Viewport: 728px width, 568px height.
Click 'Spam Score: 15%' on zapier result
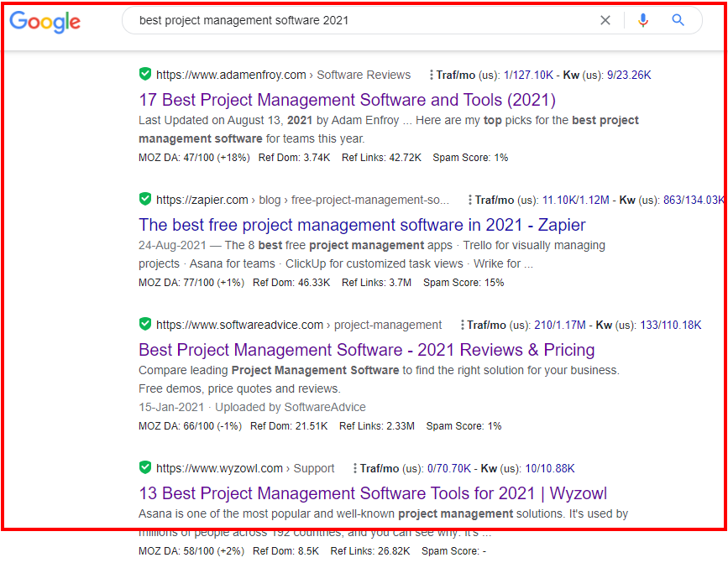coord(463,282)
